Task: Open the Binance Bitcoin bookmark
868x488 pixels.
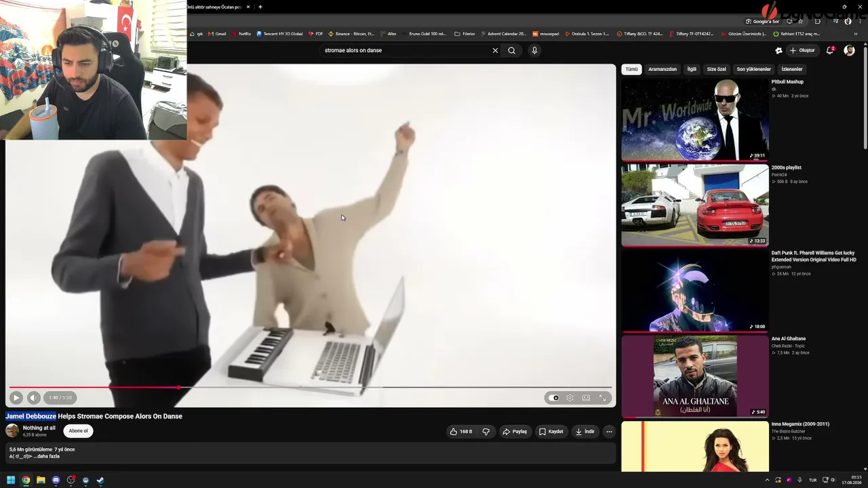Action: (x=351, y=34)
